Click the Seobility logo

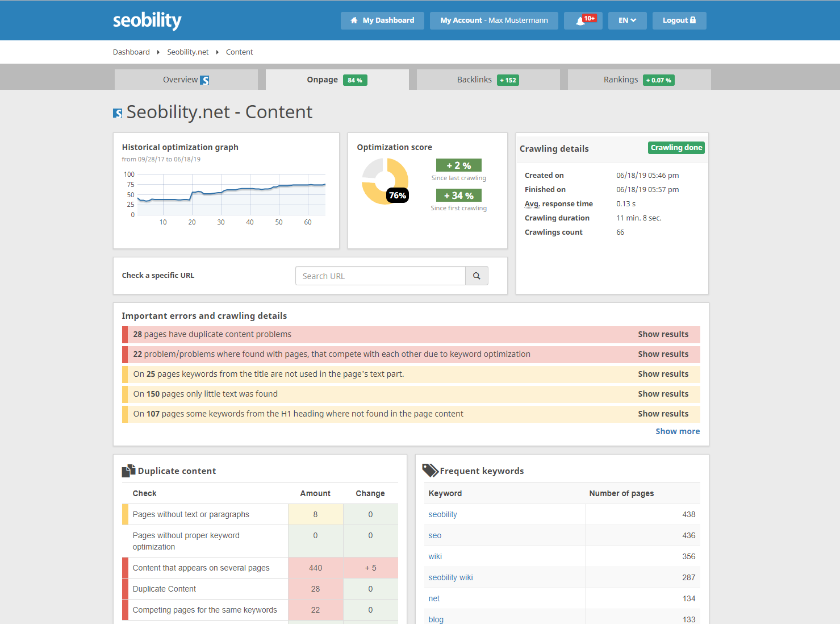click(x=147, y=20)
